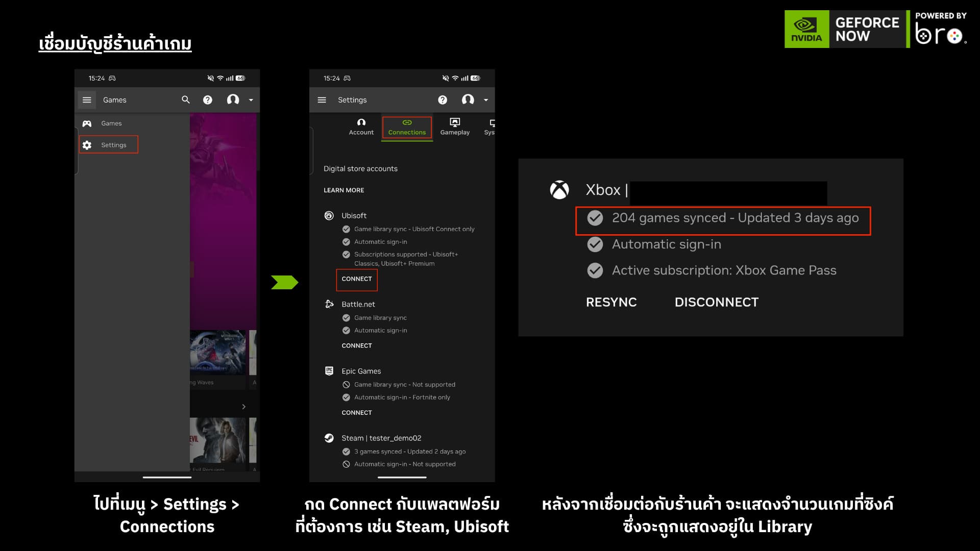Open Settings from the side drawer
980x551 pixels.
coord(109,145)
